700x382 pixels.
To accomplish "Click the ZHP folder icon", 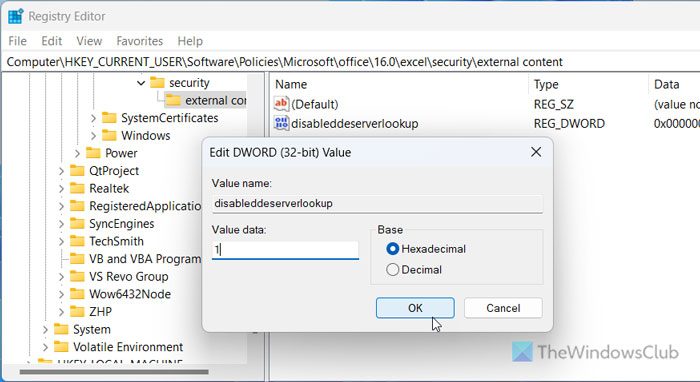I will [x=77, y=311].
